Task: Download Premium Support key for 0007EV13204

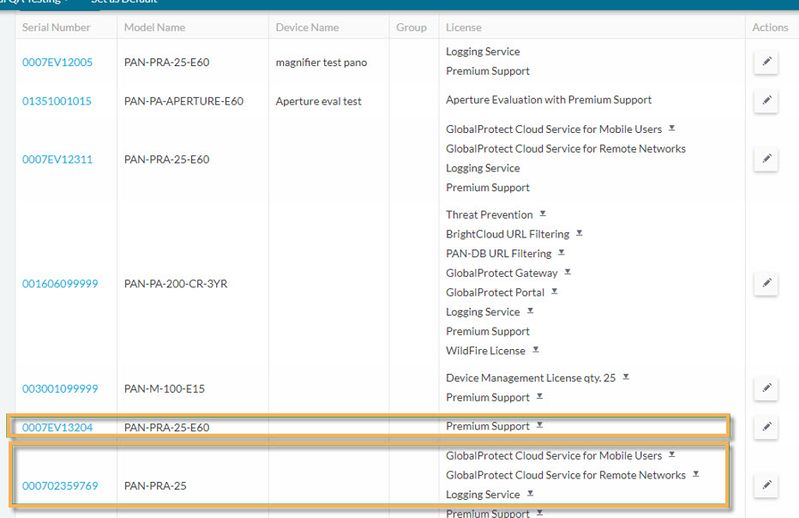Action: tap(540, 425)
